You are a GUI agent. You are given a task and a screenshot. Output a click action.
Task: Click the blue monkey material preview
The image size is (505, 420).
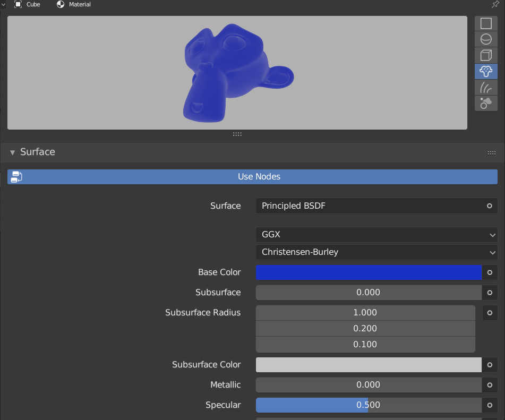[x=237, y=73]
